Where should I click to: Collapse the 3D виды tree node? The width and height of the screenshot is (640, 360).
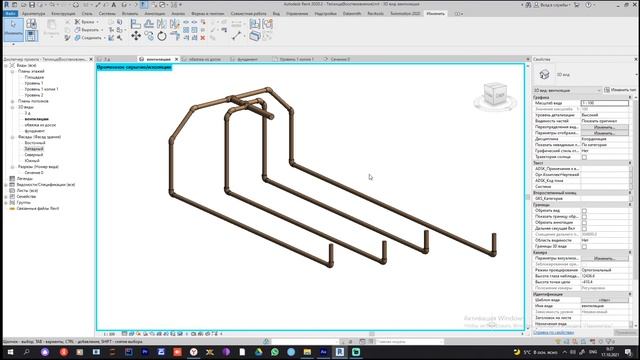pos(12,107)
